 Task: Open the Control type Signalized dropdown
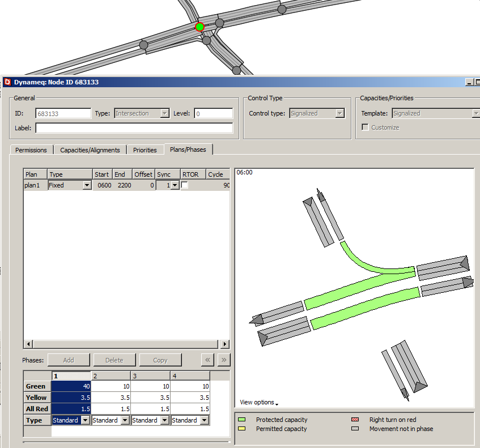click(x=340, y=113)
